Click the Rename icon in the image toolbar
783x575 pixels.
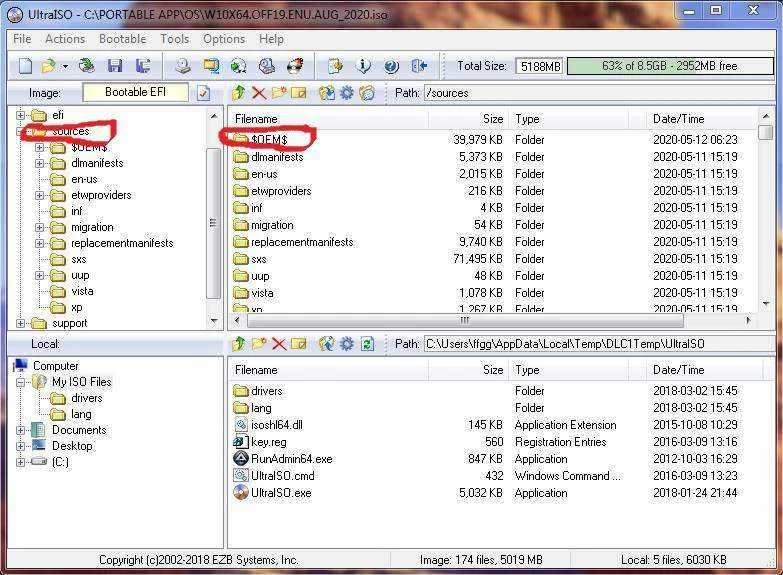coord(299,92)
